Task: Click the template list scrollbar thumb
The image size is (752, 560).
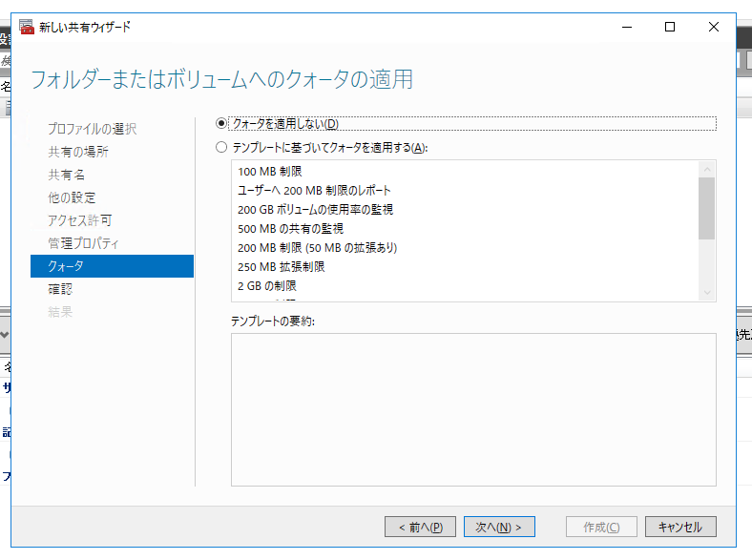Action: (707, 209)
